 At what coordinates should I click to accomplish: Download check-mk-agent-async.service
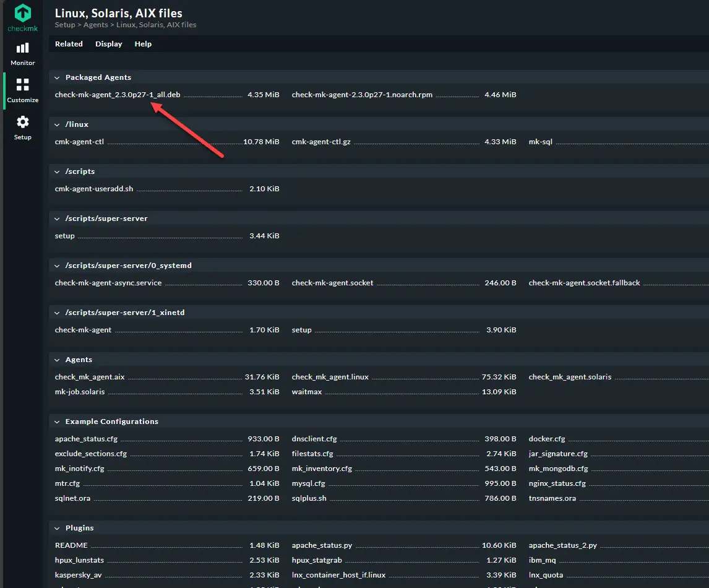coord(108,283)
